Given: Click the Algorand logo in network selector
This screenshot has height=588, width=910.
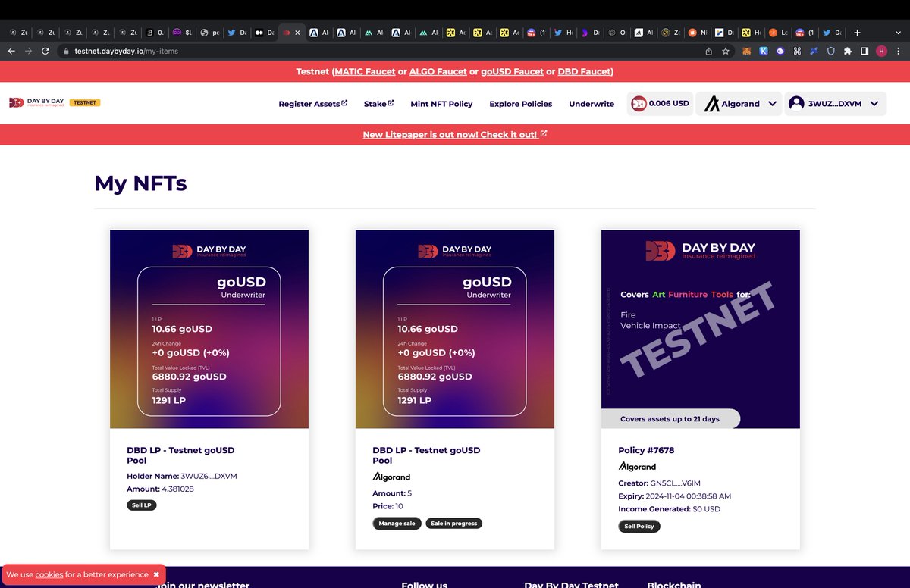Looking at the screenshot, I should pyautogui.click(x=711, y=104).
